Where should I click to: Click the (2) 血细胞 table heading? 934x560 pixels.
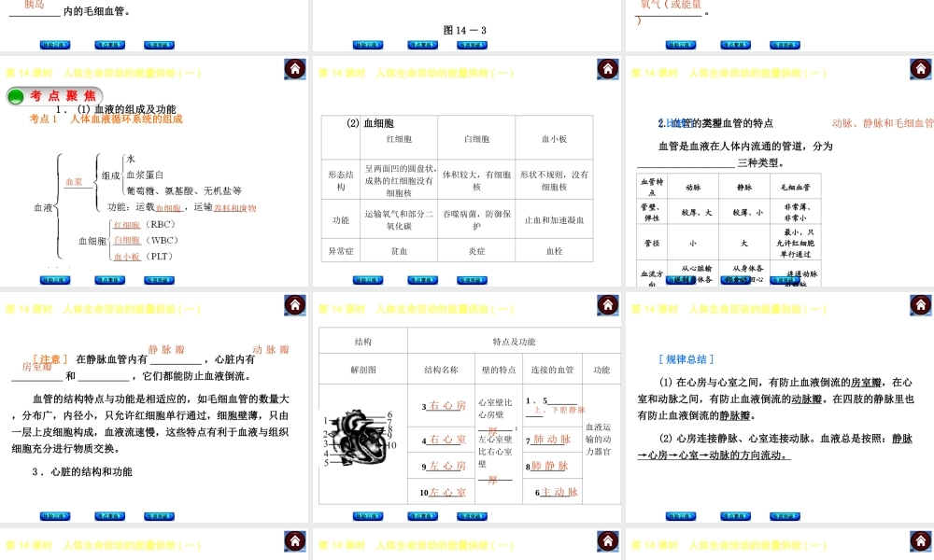(370, 123)
